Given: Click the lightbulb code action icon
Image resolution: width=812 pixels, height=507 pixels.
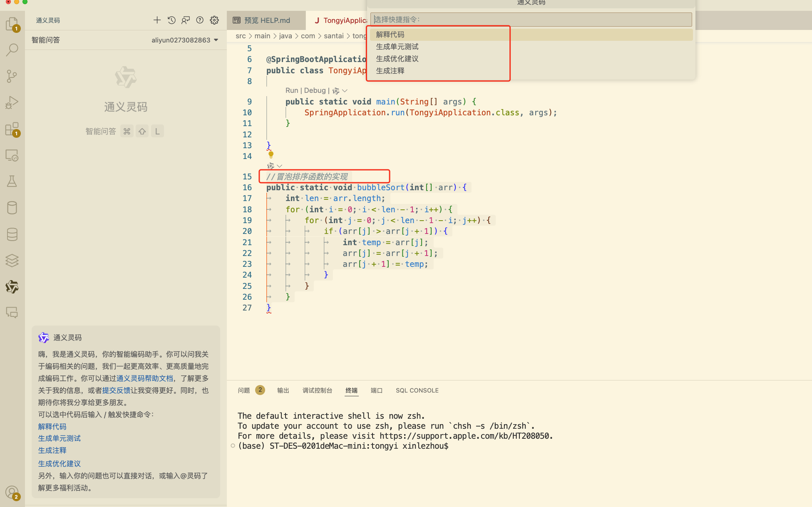Looking at the screenshot, I should [x=271, y=154].
